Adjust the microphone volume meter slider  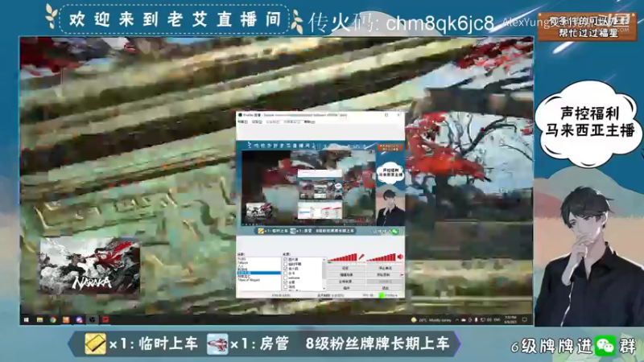[342, 257]
